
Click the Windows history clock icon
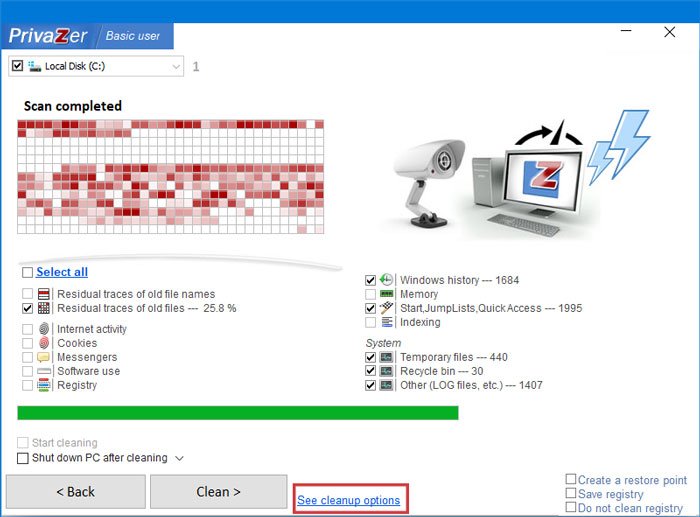click(x=386, y=280)
